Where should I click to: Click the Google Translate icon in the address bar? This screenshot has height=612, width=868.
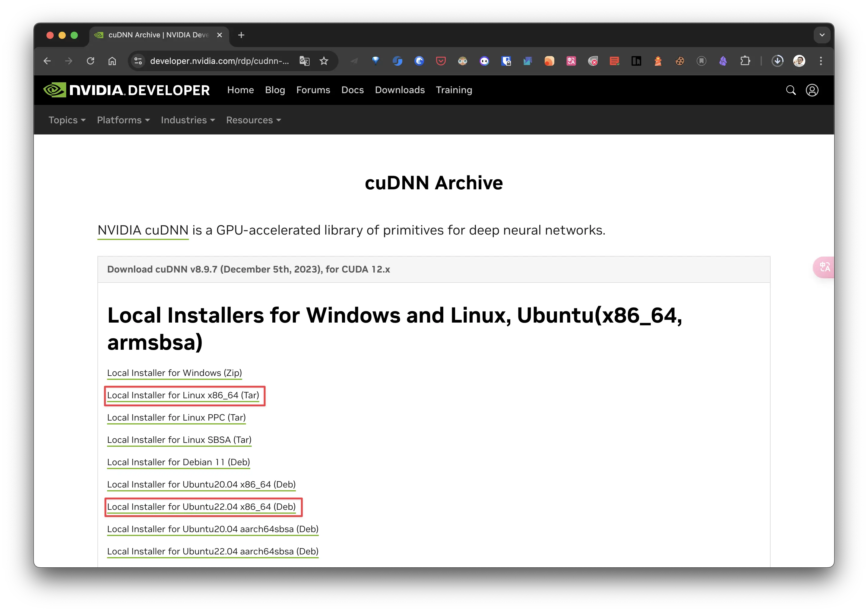[304, 61]
